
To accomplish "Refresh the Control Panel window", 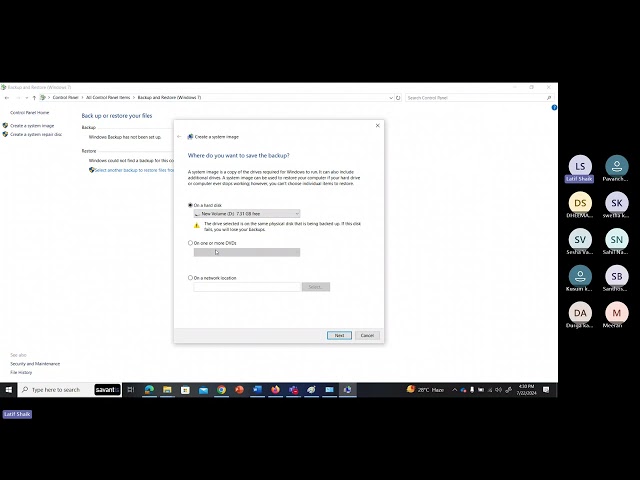I will [398, 98].
